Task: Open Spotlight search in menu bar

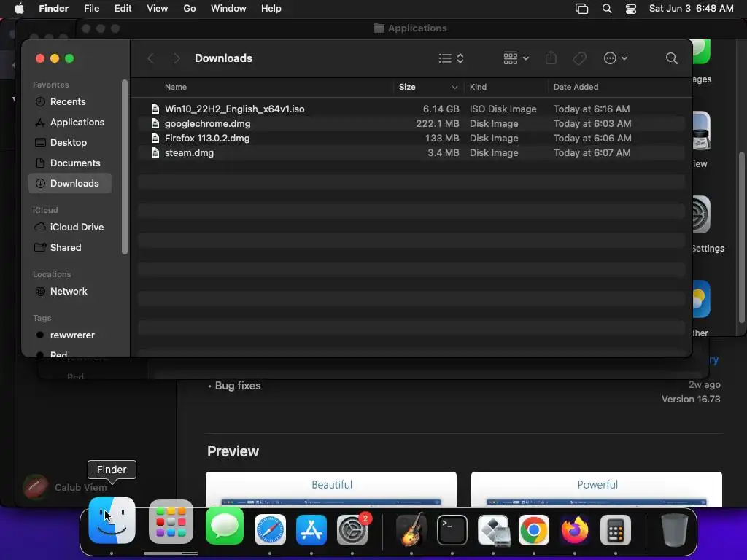Action: [607, 9]
